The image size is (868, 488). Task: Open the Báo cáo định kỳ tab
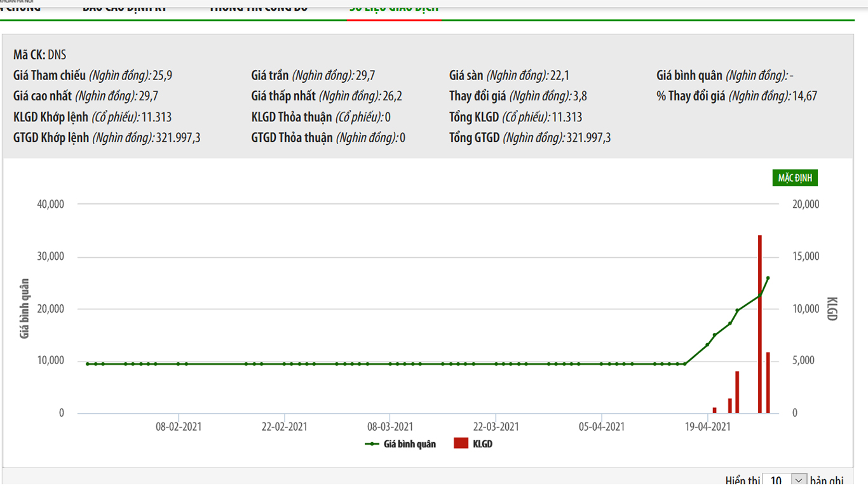pyautogui.click(x=125, y=8)
